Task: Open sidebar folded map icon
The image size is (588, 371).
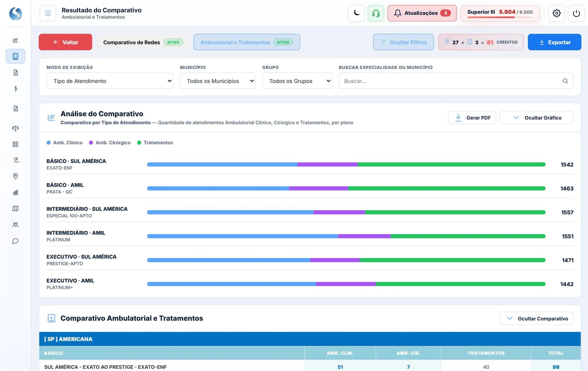Action: pyautogui.click(x=15, y=208)
